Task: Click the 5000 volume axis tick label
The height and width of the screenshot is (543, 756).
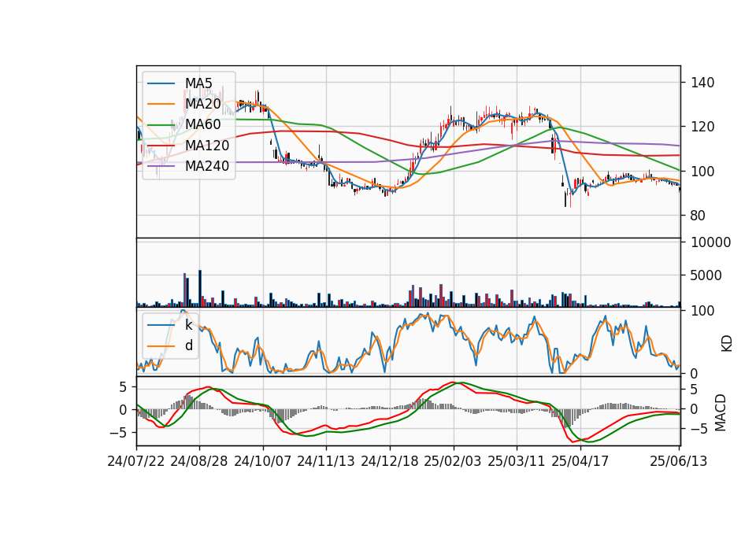Action: pyautogui.click(x=706, y=275)
